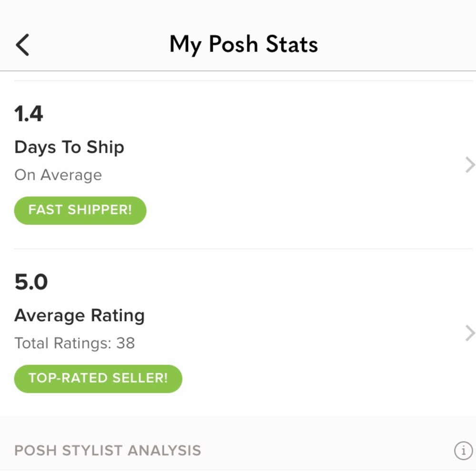
Task: Go back using the header arrow
Action: tap(22, 45)
